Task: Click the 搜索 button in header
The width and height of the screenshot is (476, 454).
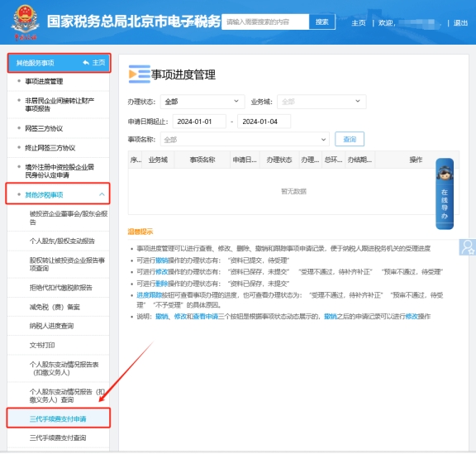Action: (x=321, y=22)
